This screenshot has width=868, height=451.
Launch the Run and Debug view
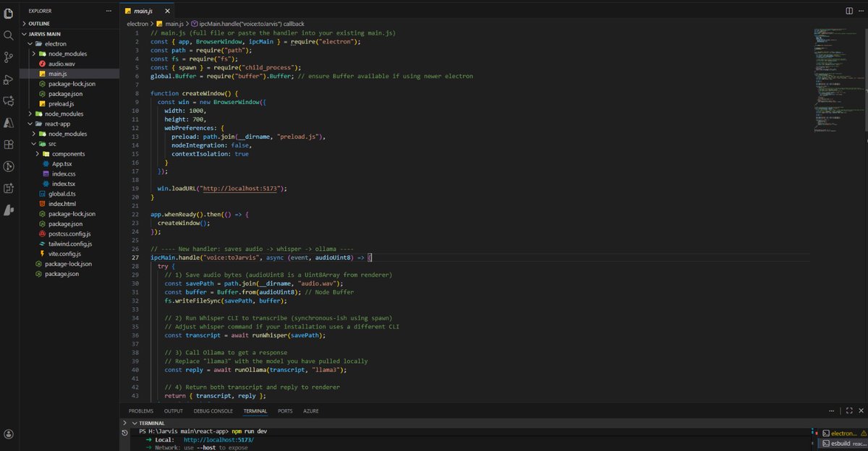tap(9, 79)
